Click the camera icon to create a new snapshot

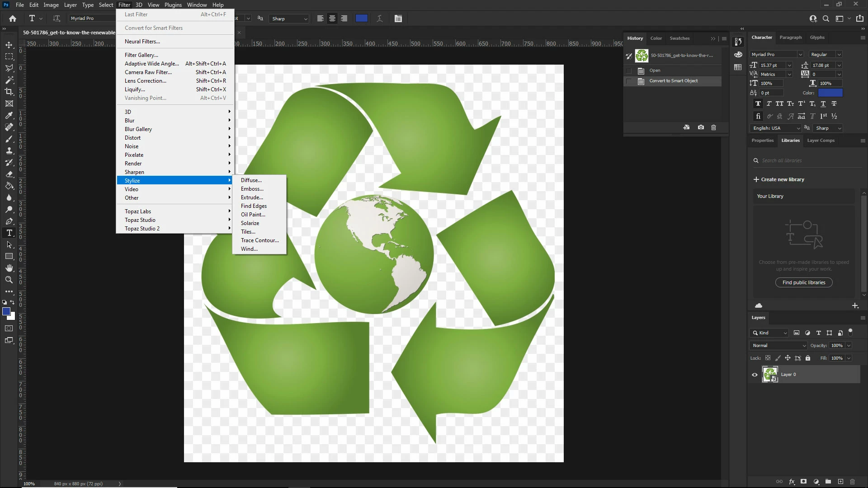pyautogui.click(x=701, y=127)
